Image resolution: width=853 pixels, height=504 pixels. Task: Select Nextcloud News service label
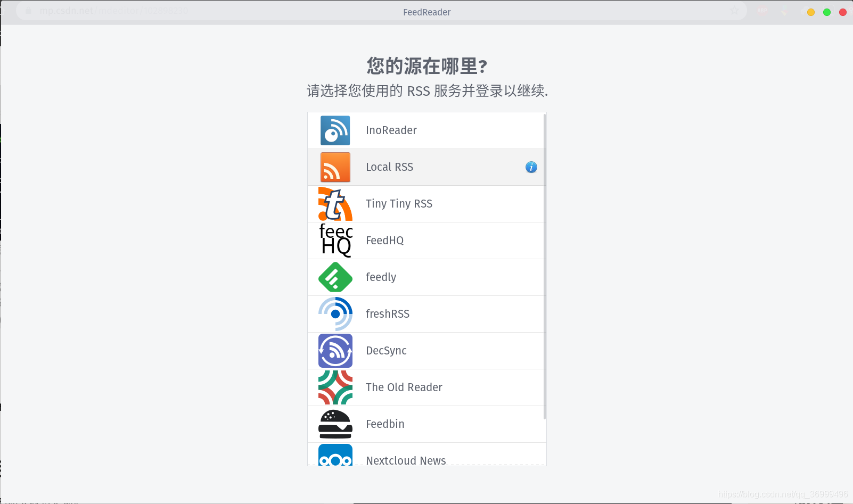(406, 460)
